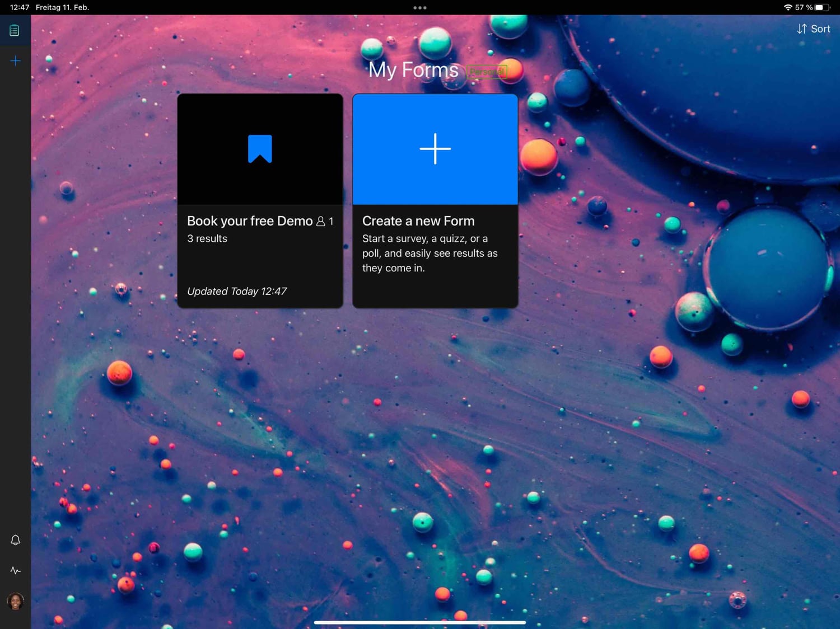The image size is (840, 629).
Task: Open the notifications bell
Action: [x=15, y=540]
